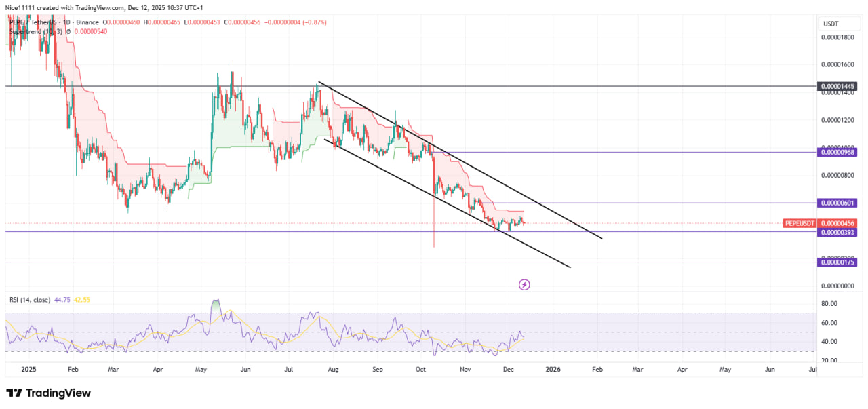Click the 60.00 RSI axis value

click(829, 323)
